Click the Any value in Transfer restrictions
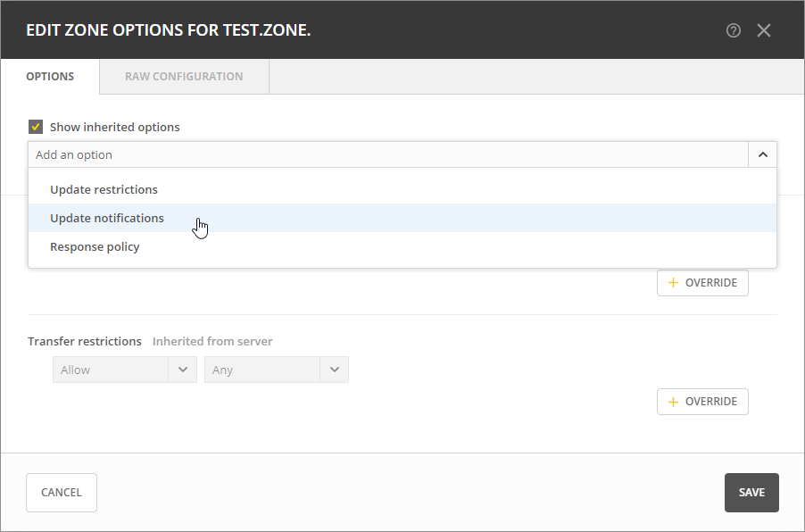805x532 pixels. coord(262,370)
